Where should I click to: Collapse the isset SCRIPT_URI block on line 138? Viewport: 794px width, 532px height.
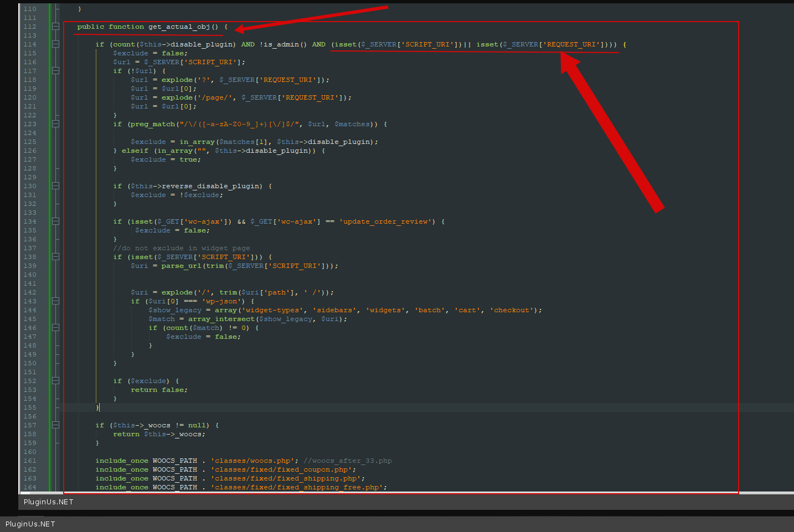(x=55, y=257)
